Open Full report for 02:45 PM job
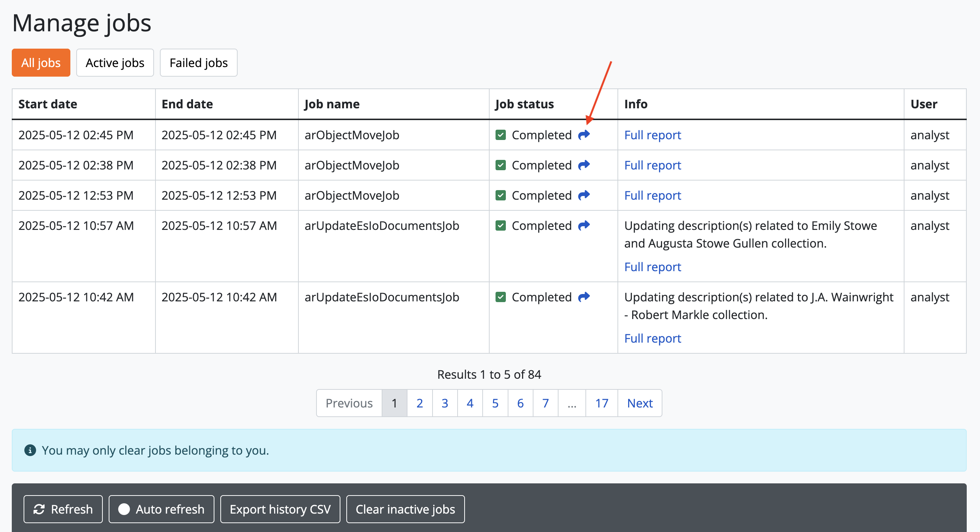The height and width of the screenshot is (532, 980). 652,135
